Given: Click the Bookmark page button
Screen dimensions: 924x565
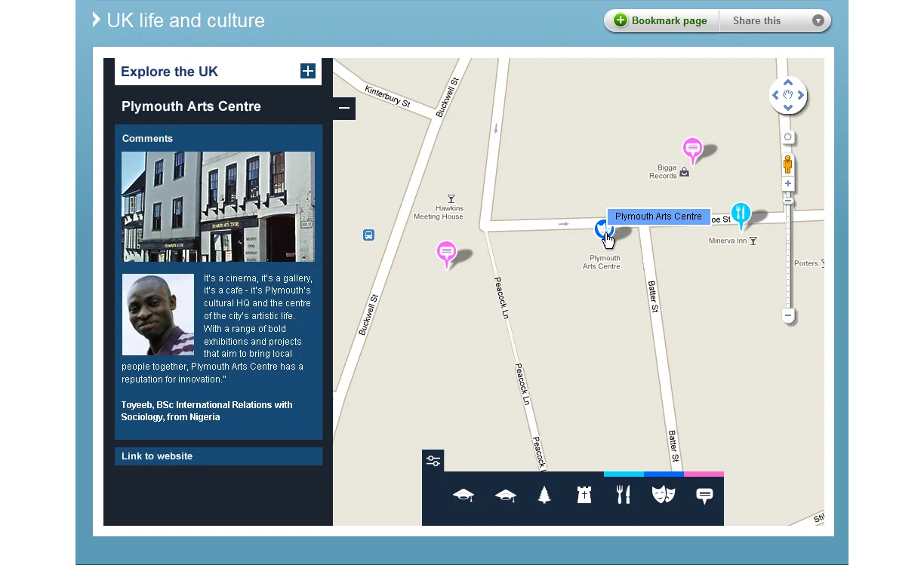Looking at the screenshot, I should coord(661,20).
